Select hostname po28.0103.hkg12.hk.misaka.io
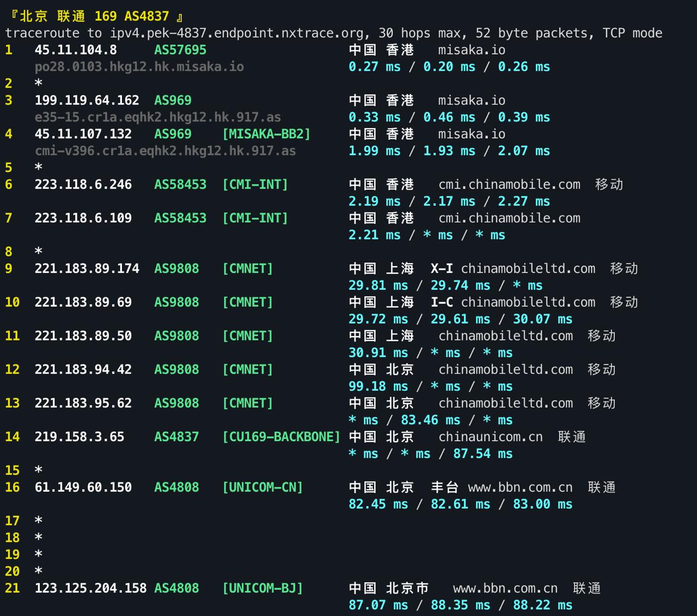This screenshot has height=616, width=697. click(139, 66)
